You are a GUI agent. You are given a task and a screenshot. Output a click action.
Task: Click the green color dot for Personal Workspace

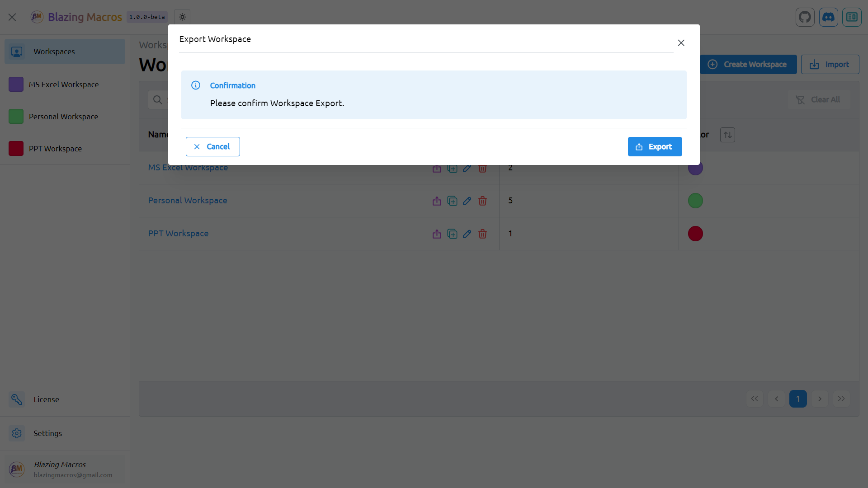point(695,201)
